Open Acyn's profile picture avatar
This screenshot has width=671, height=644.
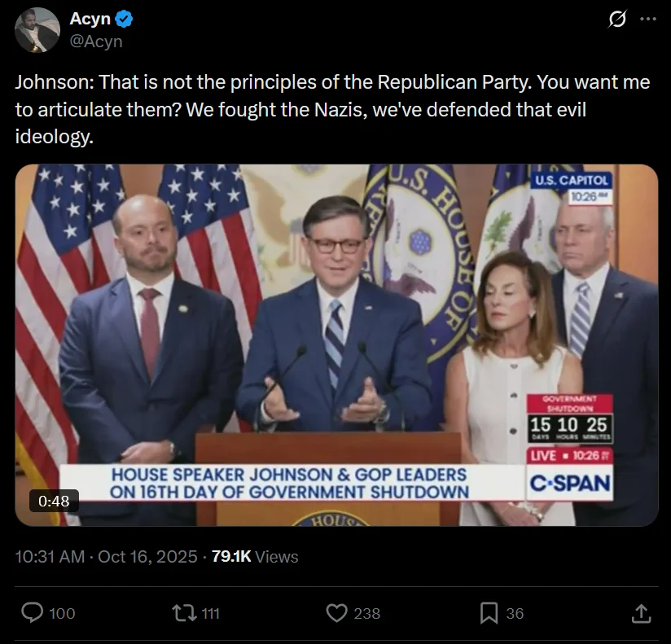click(x=37, y=30)
